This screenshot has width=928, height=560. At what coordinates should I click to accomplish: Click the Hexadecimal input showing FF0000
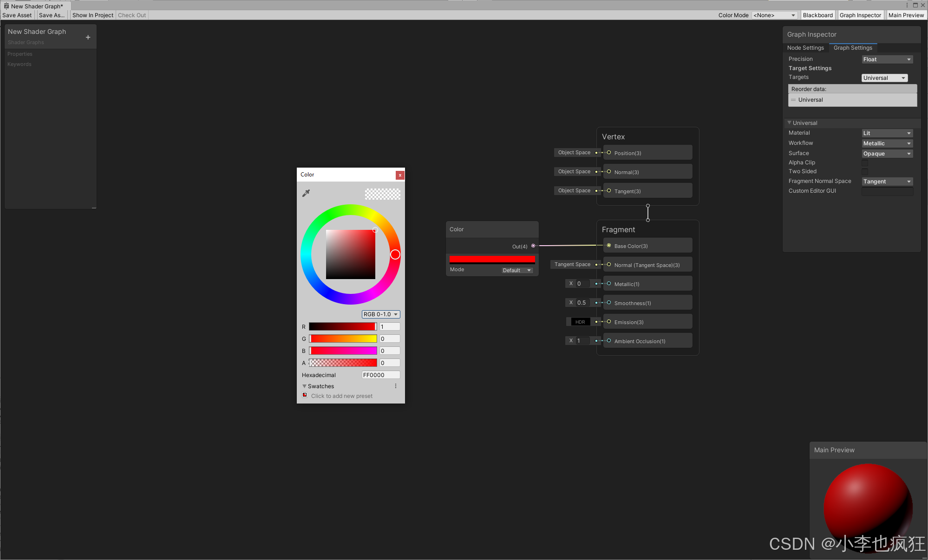380,375
